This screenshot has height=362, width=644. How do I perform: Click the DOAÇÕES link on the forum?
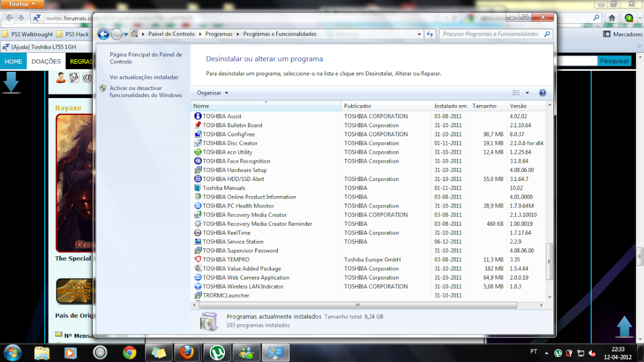coord(46,61)
